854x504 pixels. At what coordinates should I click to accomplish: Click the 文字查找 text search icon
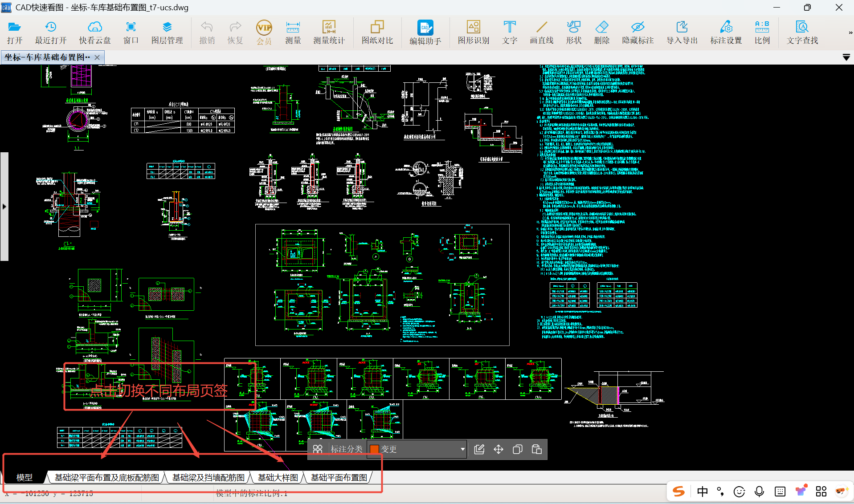802,33
